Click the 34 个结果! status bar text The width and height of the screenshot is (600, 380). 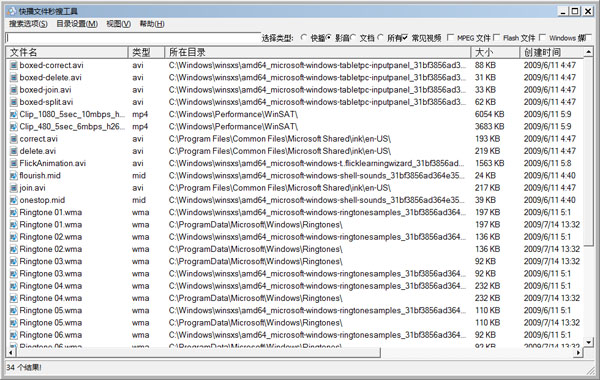[24, 368]
